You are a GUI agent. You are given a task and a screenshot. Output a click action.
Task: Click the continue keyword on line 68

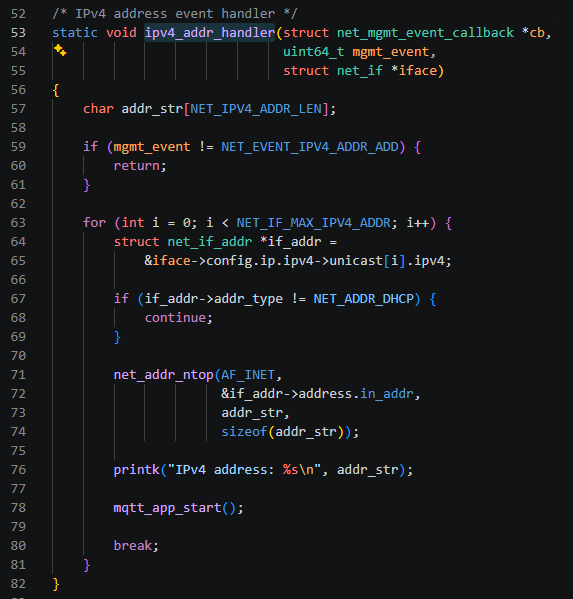(x=175, y=318)
